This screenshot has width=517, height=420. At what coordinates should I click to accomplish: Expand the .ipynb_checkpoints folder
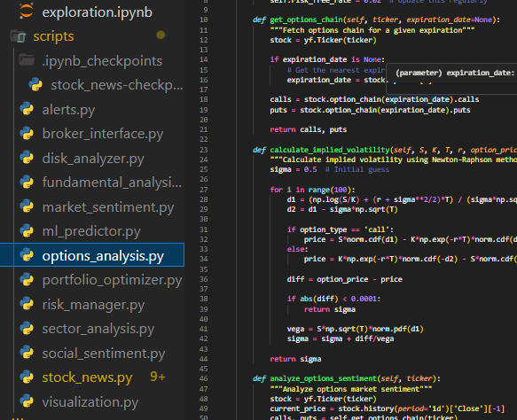coord(102,61)
